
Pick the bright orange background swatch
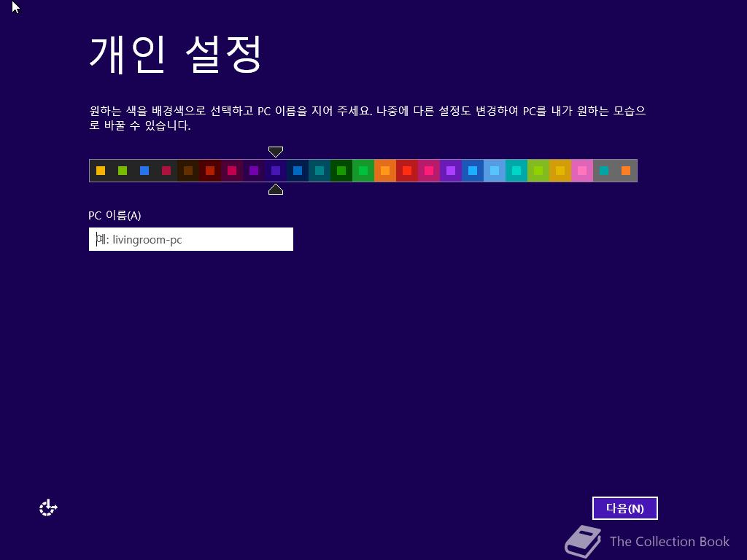point(385,171)
